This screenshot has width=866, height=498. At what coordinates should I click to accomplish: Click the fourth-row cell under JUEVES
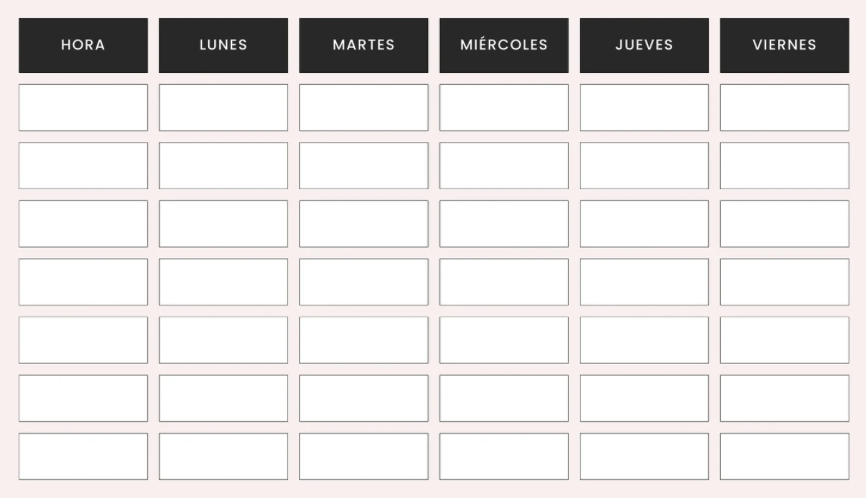pyautogui.click(x=644, y=282)
